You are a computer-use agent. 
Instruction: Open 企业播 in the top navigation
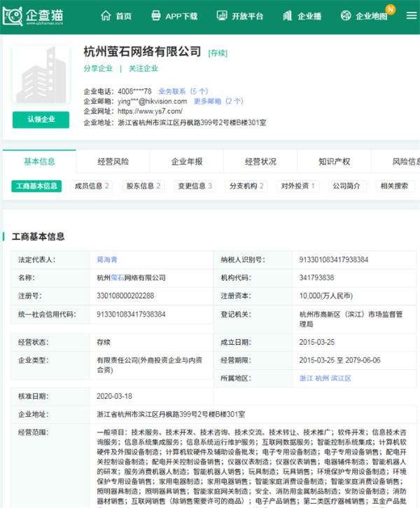click(x=309, y=16)
